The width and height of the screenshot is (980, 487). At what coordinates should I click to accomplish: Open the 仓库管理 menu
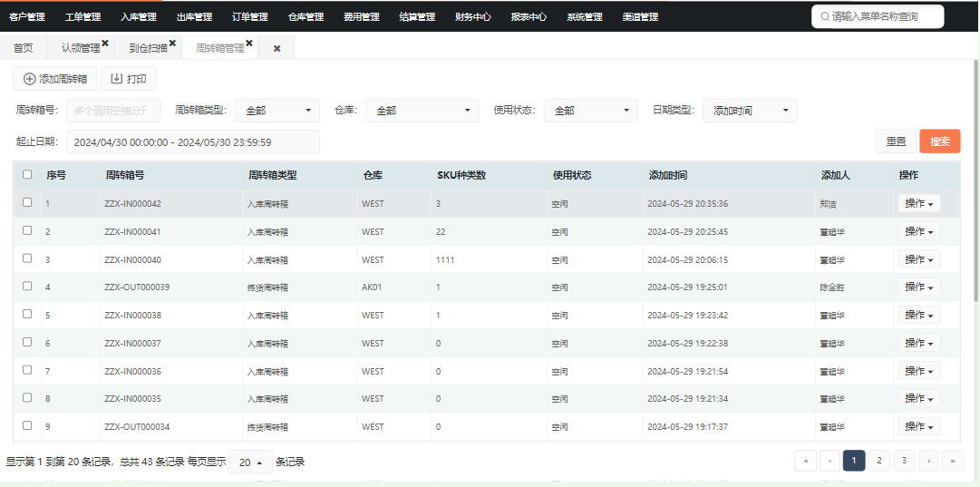coord(306,17)
